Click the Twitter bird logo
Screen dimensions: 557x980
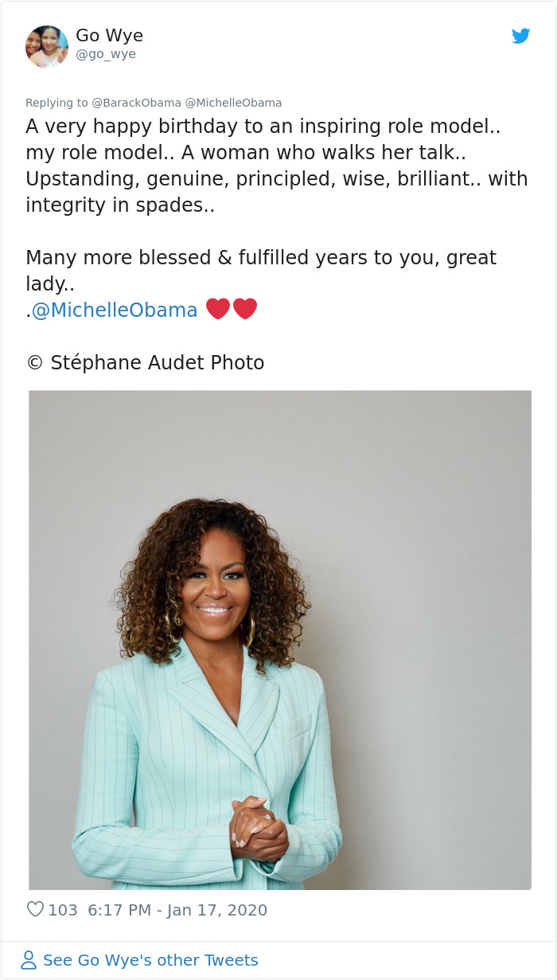(522, 36)
